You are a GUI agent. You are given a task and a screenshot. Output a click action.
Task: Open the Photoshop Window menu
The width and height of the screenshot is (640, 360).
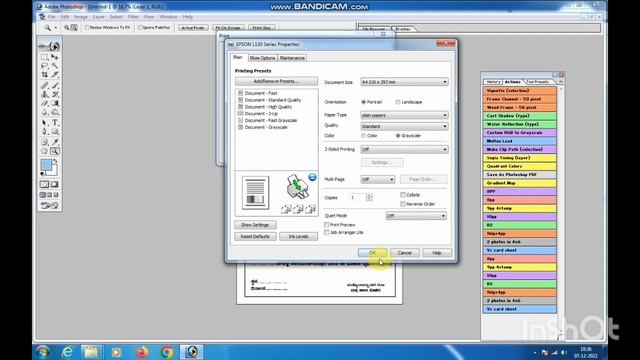click(x=168, y=17)
